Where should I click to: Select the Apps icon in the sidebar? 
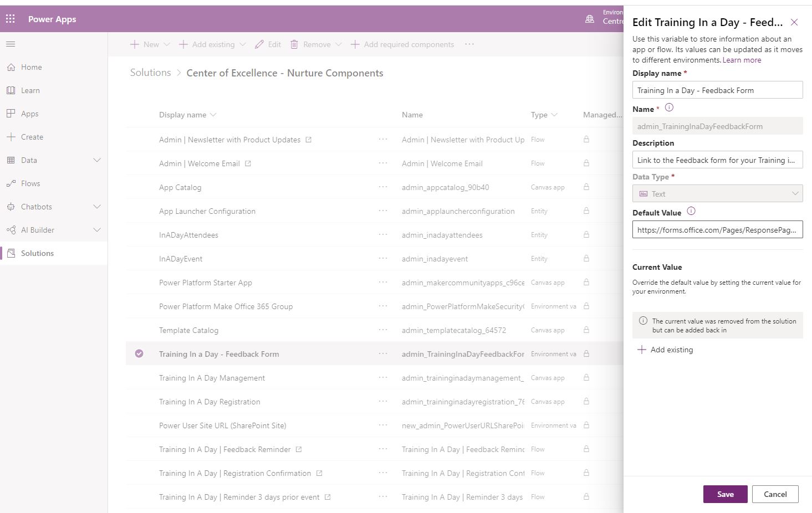[12, 114]
